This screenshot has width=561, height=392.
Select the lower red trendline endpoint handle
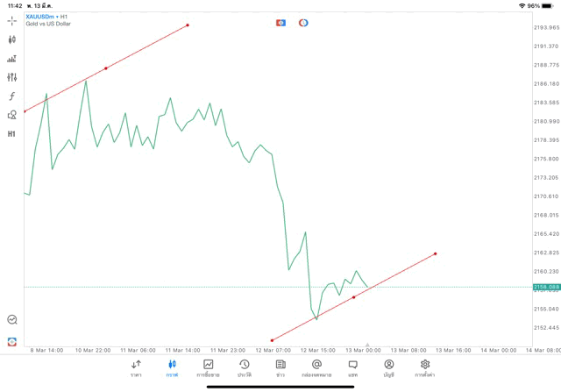coord(272,340)
